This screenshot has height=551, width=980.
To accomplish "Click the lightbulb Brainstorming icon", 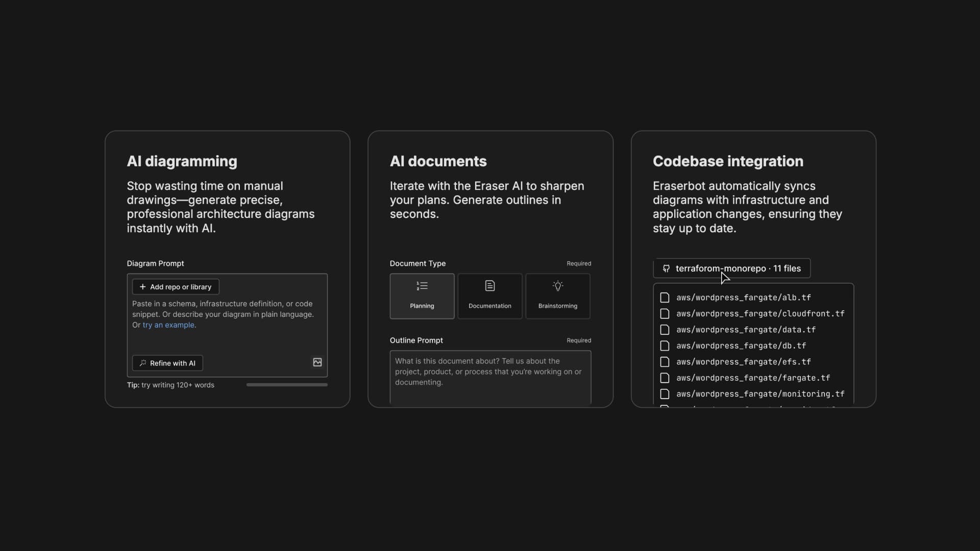I will click(x=557, y=286).
